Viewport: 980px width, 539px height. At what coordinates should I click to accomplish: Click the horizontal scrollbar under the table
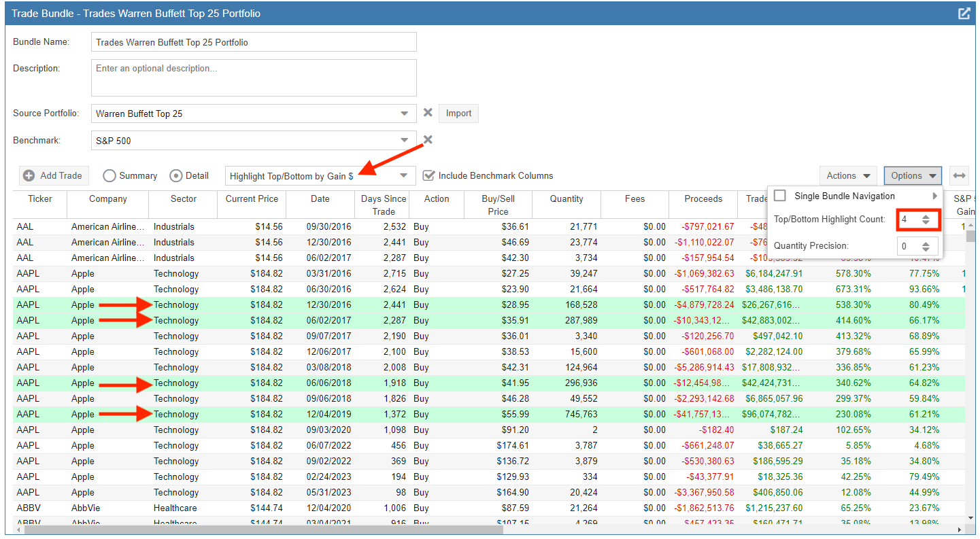click(x=264, y=529)
